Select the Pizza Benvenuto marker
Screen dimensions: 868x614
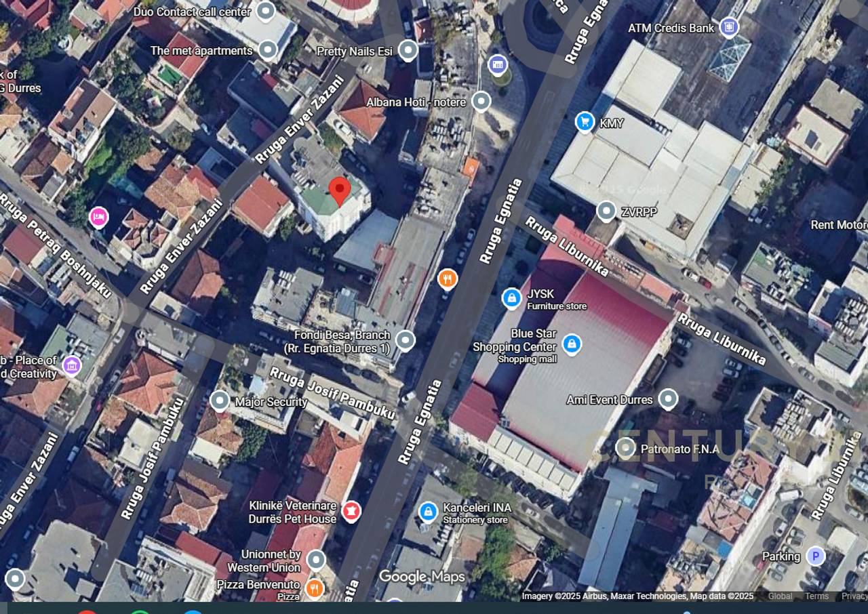tap(313, 589)
